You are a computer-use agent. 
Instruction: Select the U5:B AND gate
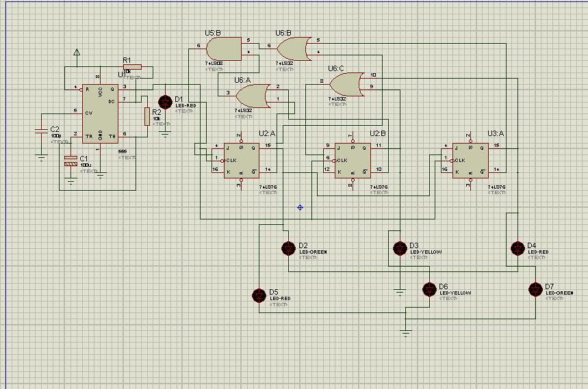pyautogui.click(x=224, y=49)
